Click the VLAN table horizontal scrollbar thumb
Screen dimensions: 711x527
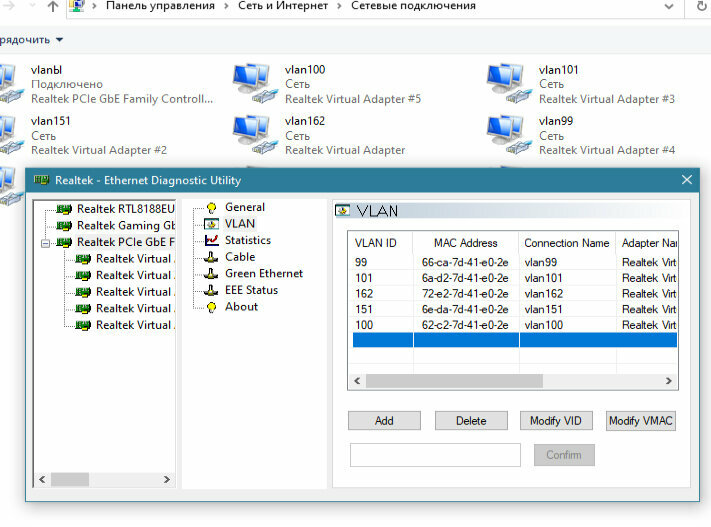(x=454, y=381)
